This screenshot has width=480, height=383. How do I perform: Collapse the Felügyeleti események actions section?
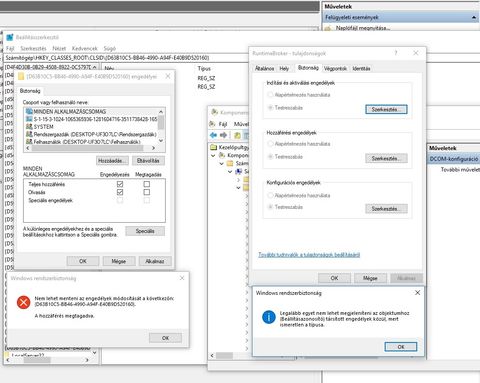click(474, 17)
